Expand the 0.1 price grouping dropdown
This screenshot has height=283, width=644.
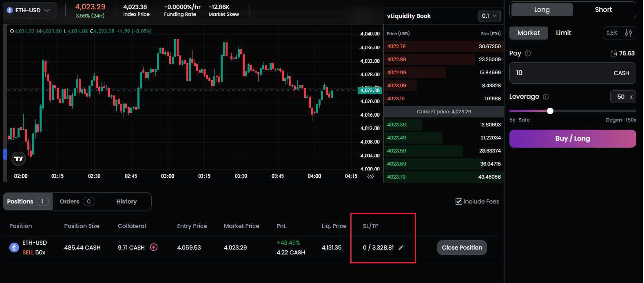(489, 16)
